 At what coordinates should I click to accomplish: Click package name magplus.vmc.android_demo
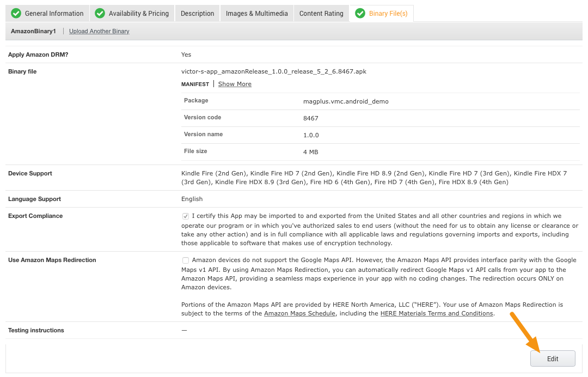[x=346, y=101]
